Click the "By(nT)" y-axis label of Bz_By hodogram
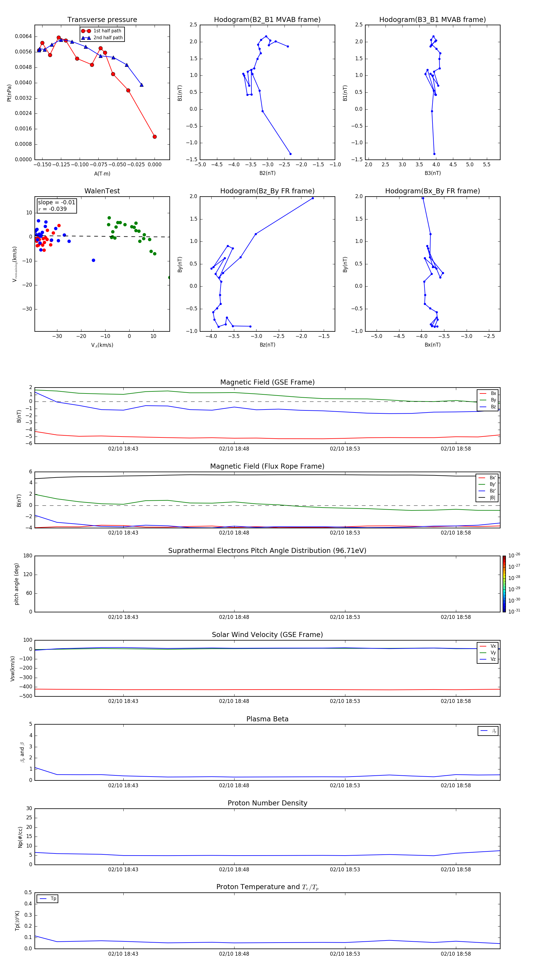The width and height of the screenshot is (535, 980). pyautogui.click(x=180, y=264)
